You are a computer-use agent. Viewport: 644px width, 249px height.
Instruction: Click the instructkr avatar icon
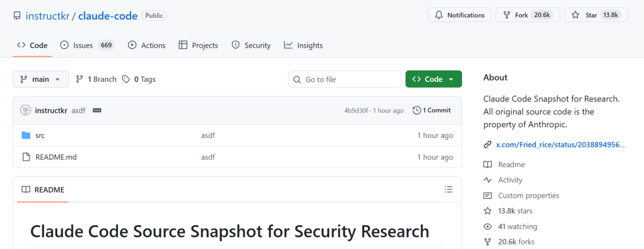tap(26, 110)
